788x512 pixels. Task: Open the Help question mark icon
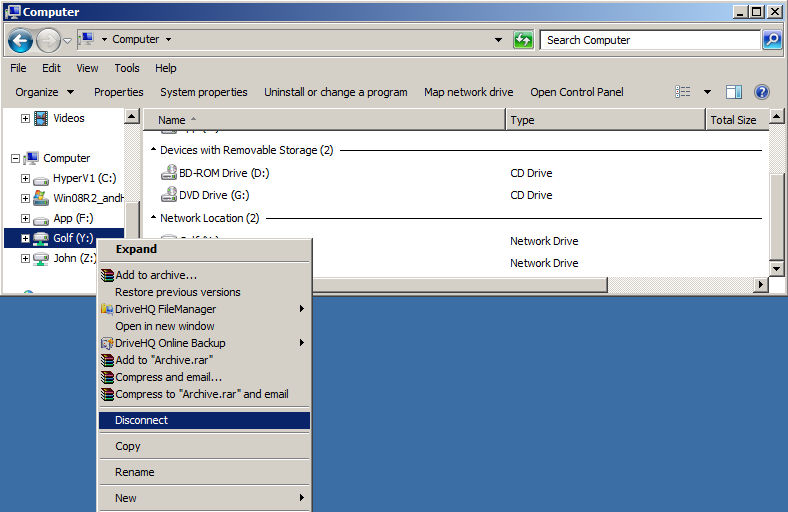(761, 92)
